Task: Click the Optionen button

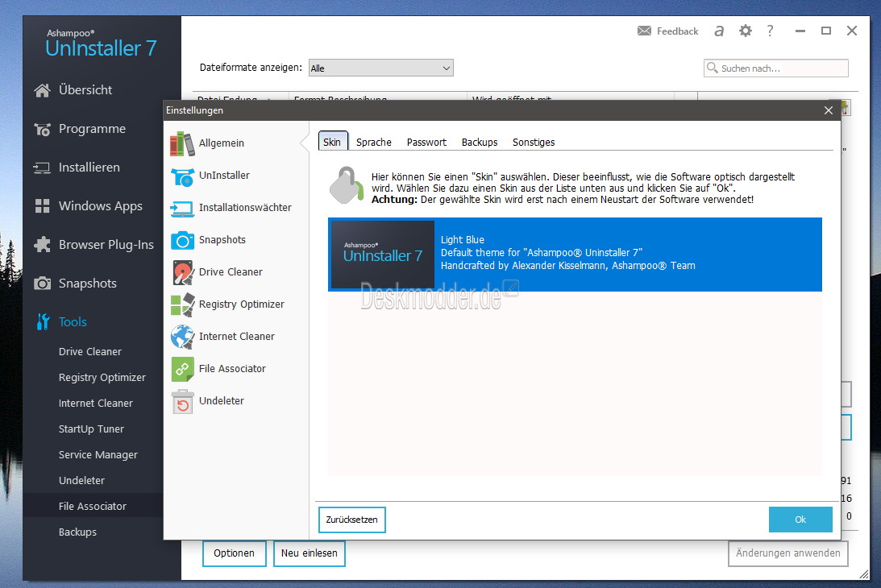Action: 234,553
